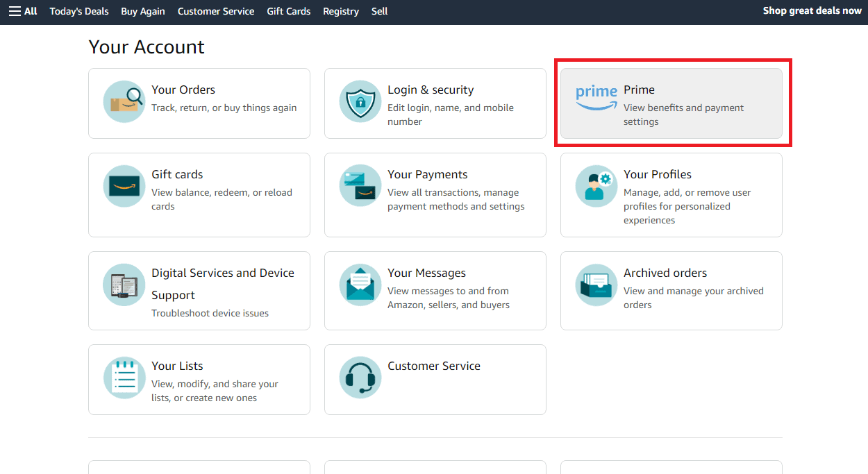Click Shop great deals now link

pyautogui.click(x=812, y=10)
